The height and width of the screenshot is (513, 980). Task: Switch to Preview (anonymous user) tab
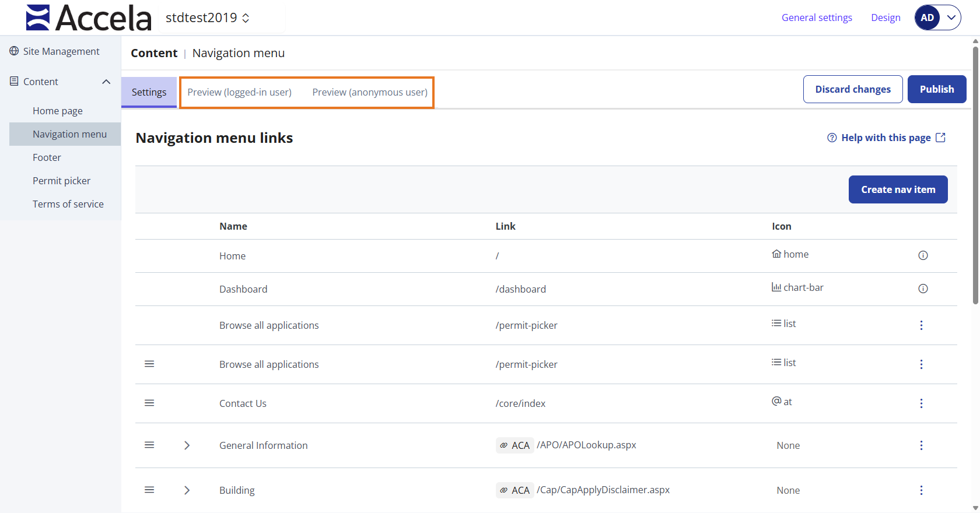click(x=370, y=92)
